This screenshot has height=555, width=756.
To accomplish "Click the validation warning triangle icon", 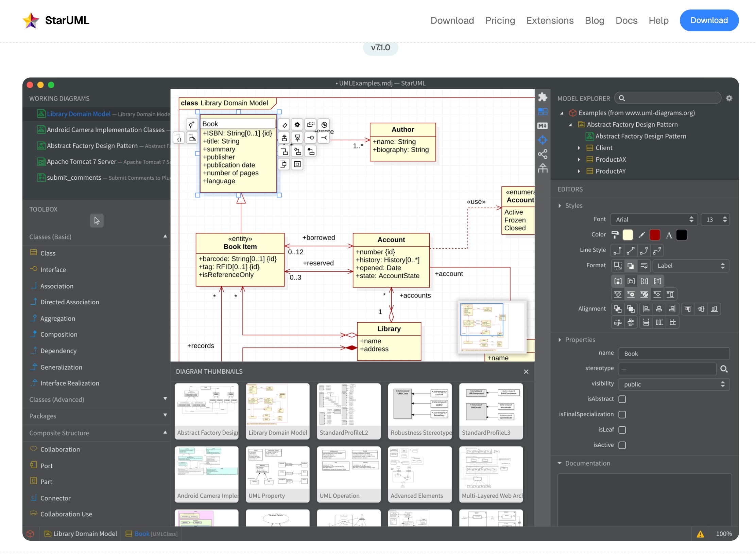I will (x=700, y=534).
